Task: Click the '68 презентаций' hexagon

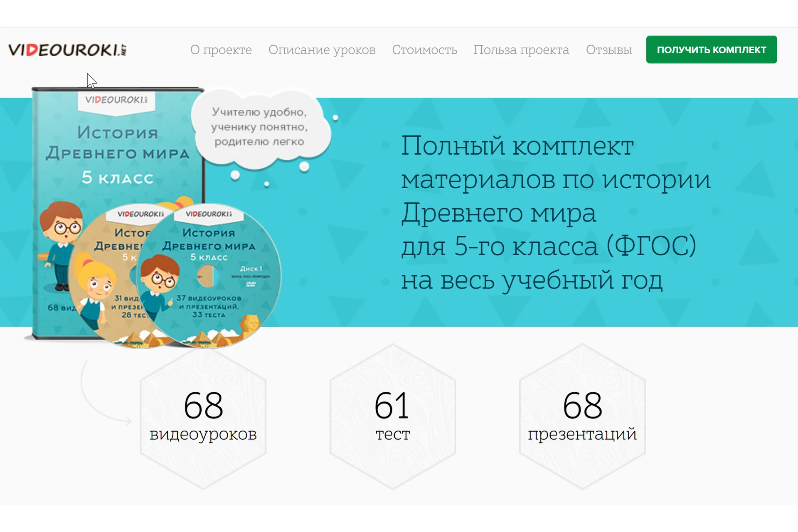Action: click(582, 416)
